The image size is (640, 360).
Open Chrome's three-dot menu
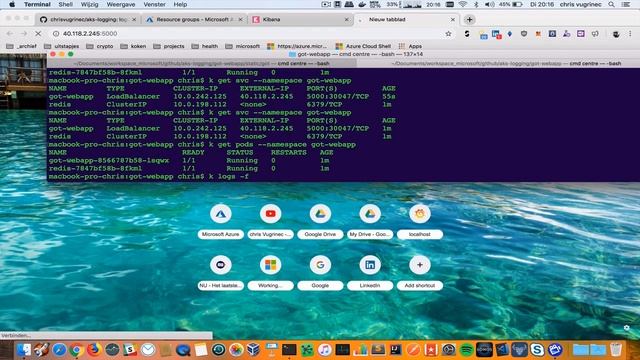(x=630, y=34)
